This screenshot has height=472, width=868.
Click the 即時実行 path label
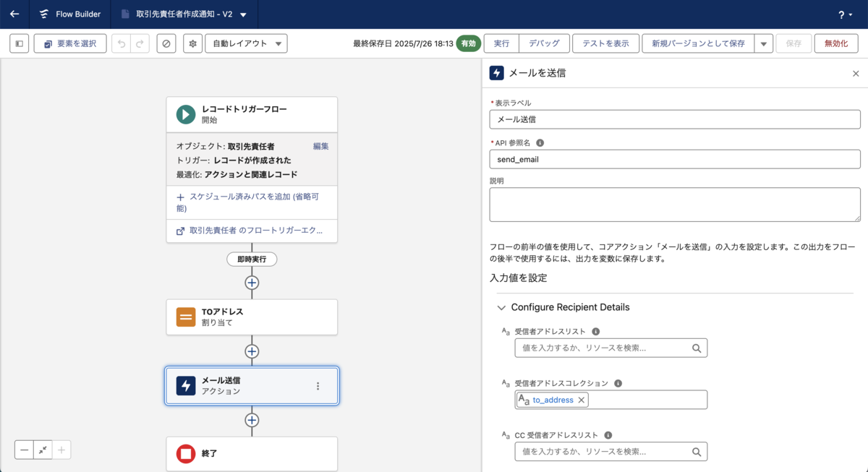[x=252, y=259]
